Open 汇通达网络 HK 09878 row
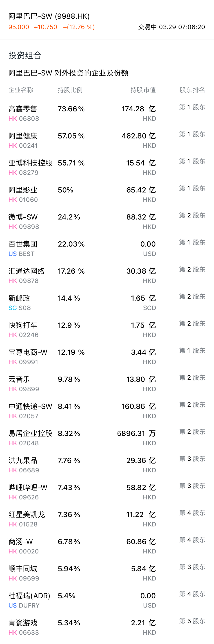The image size is (214, 644). point(107,275)
